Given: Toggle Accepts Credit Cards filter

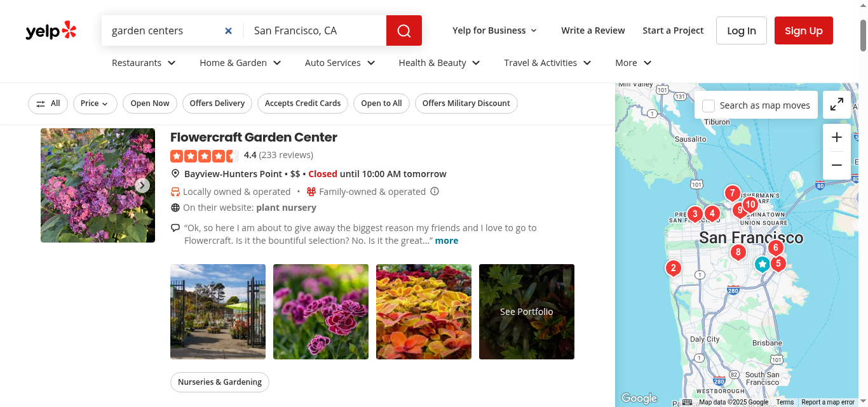Looking at the screenshot, I should (x=302, y=103).
